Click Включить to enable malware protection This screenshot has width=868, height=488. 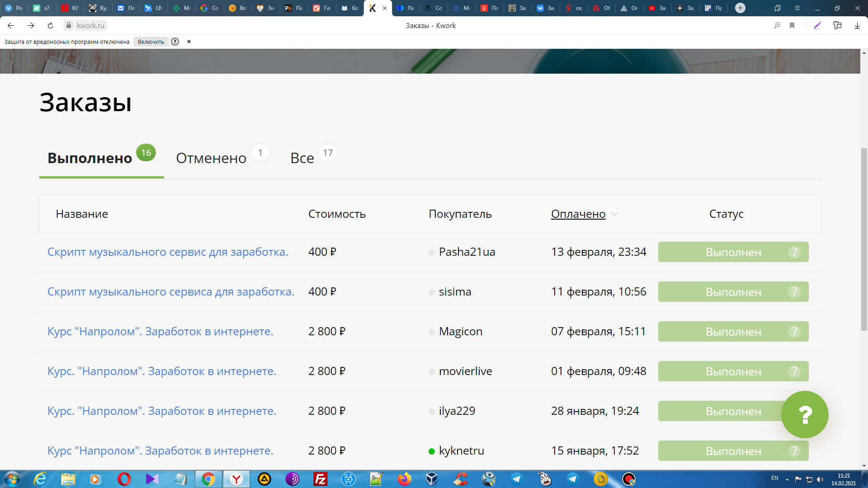tap(151, 42)
